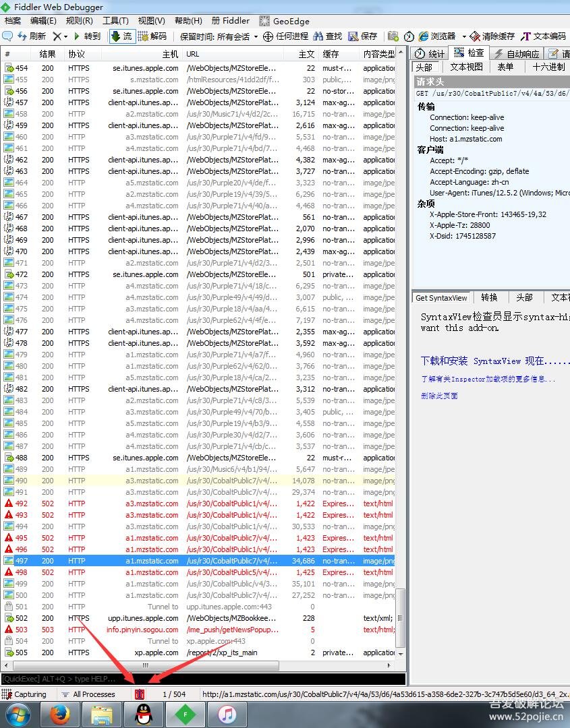Select the 文本视图 request tab
Screen dimensions: 570x728
tap(466, 67)
